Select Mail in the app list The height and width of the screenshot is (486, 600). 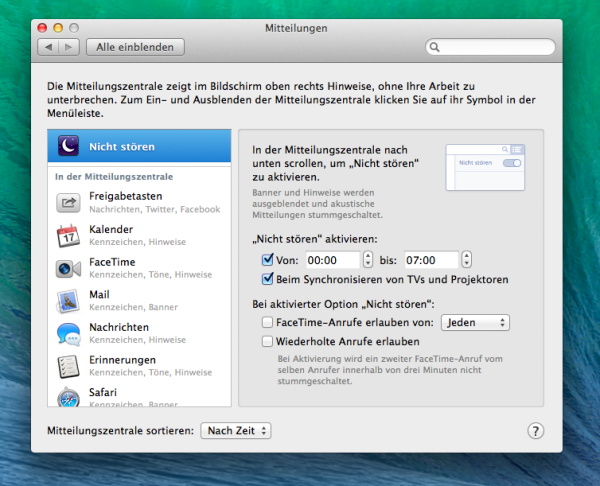click(139, 301)
